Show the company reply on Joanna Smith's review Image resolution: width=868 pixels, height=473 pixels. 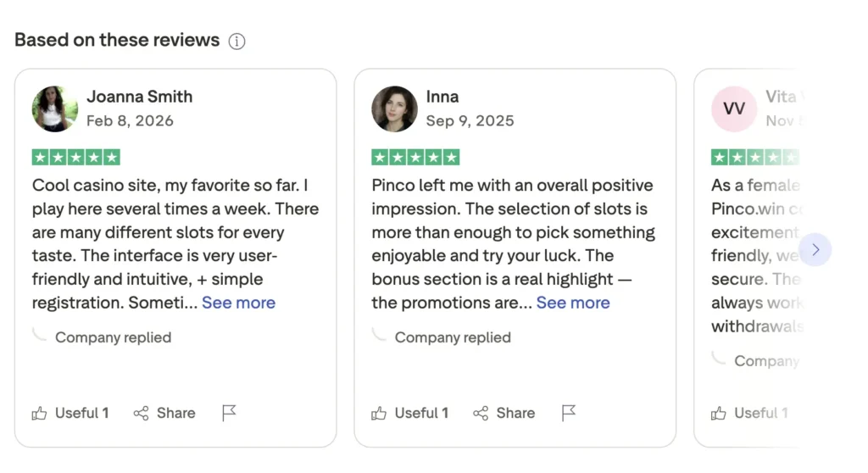tap(113, 337)
